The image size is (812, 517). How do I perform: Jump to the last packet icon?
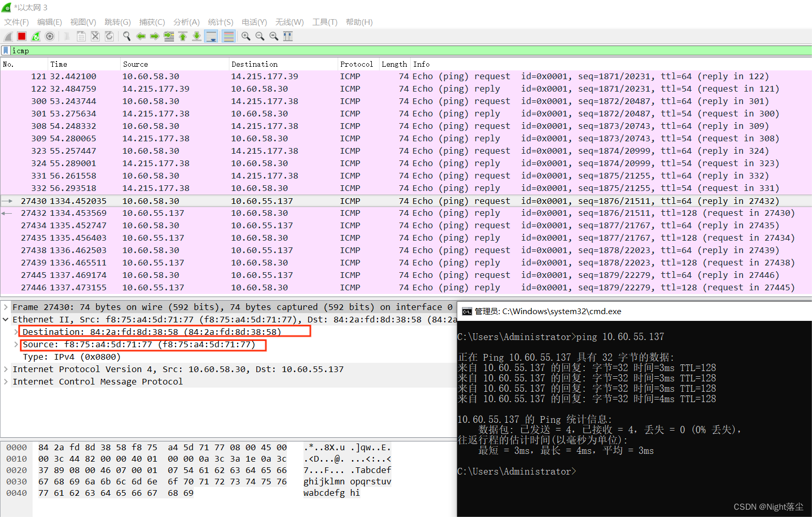click(x=197, y=36)
